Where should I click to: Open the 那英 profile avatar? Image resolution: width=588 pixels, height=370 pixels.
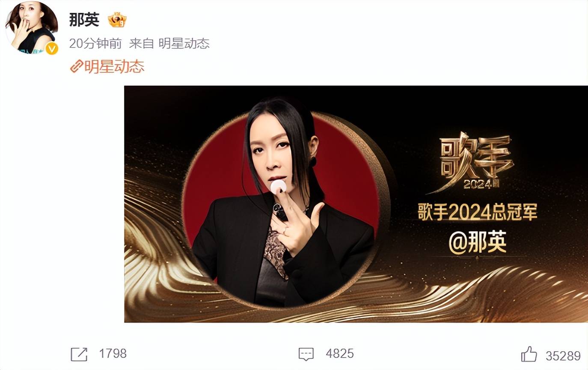pyautogui.click(x=31, y=28)
